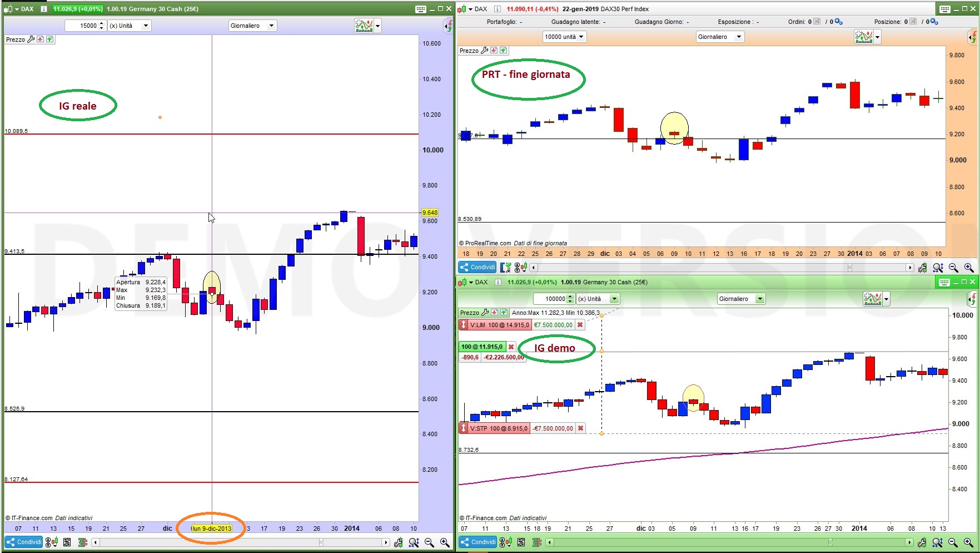Click red down-arrow beside Prezzo in IG reale chart
Screen dimensions: 980x553
(x=41, y=39)
